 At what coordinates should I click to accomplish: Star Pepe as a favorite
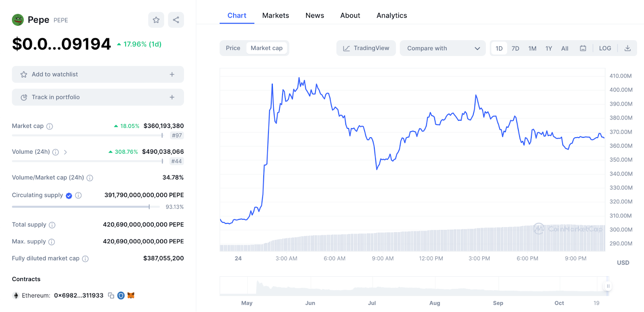pos(156,20)
